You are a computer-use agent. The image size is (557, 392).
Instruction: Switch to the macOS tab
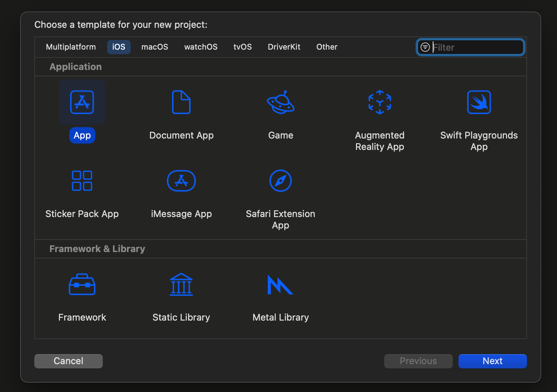coord(155,47)
